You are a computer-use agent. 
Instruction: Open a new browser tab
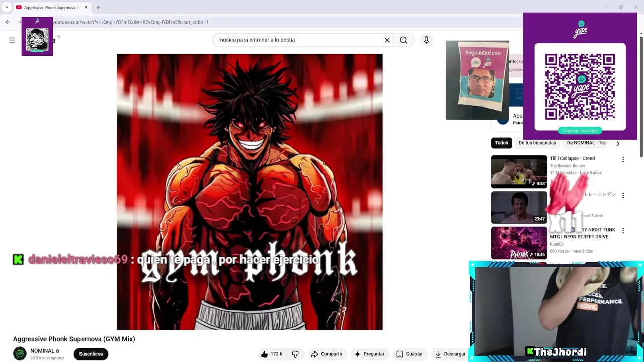tap(98, 7)
